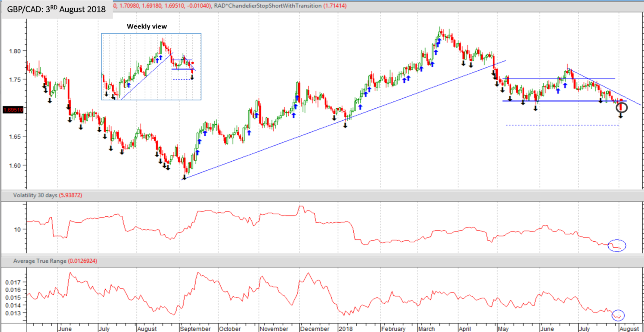This screenshot has width=644, height=332.
Task: Click the Weekly view heading text
Action: tap(147, 26)
